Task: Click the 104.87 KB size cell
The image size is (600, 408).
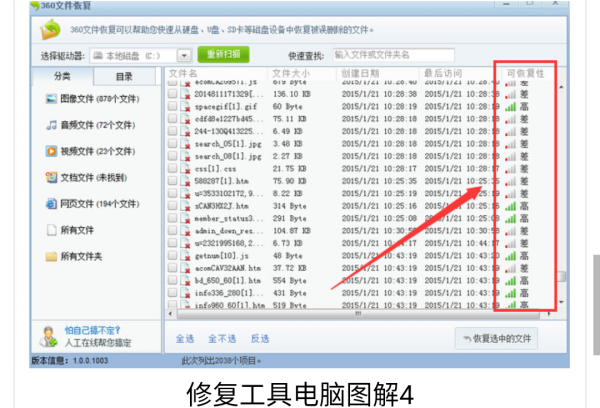Action: point(292,231)
